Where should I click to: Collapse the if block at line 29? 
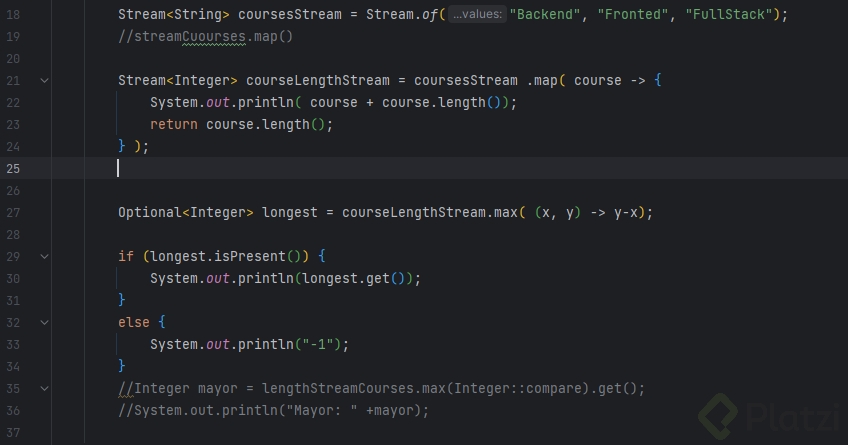tap(44, 256)
